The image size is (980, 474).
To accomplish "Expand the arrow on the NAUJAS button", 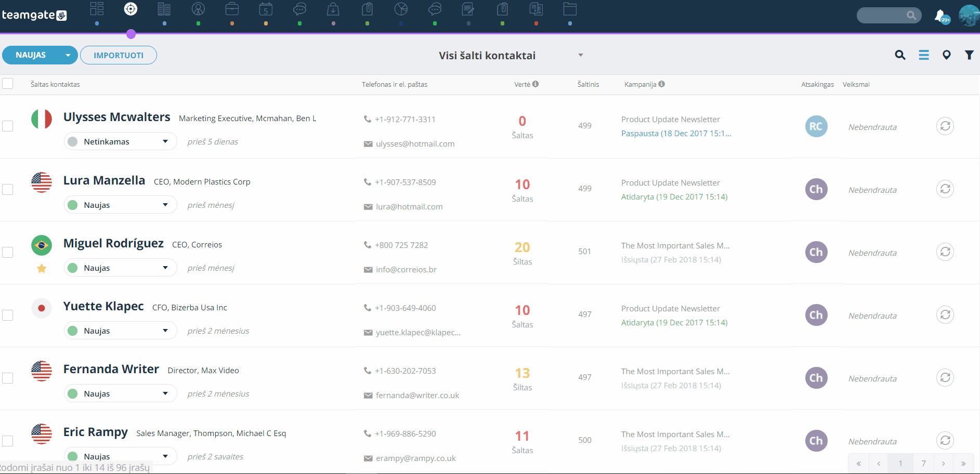I will (68, 55).
